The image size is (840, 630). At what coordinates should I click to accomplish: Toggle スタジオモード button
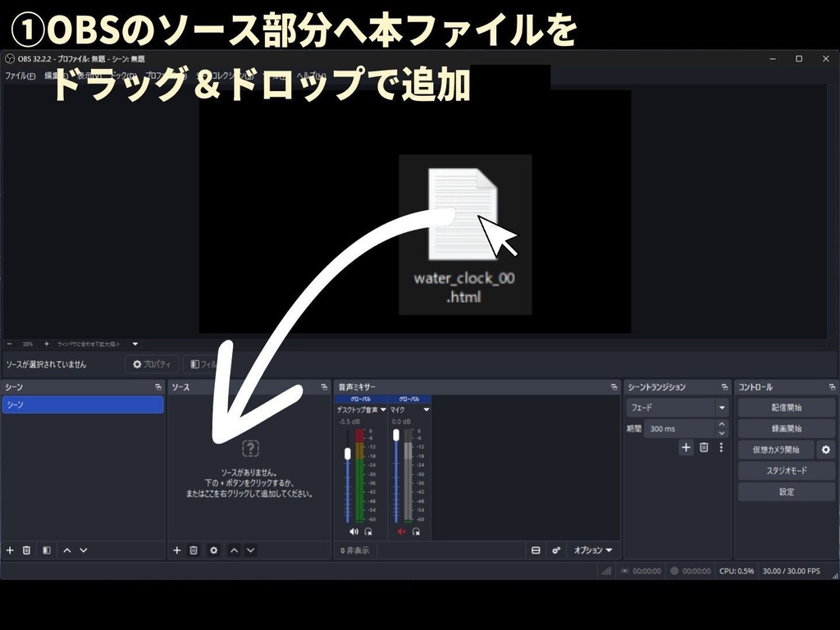[787, 471]
